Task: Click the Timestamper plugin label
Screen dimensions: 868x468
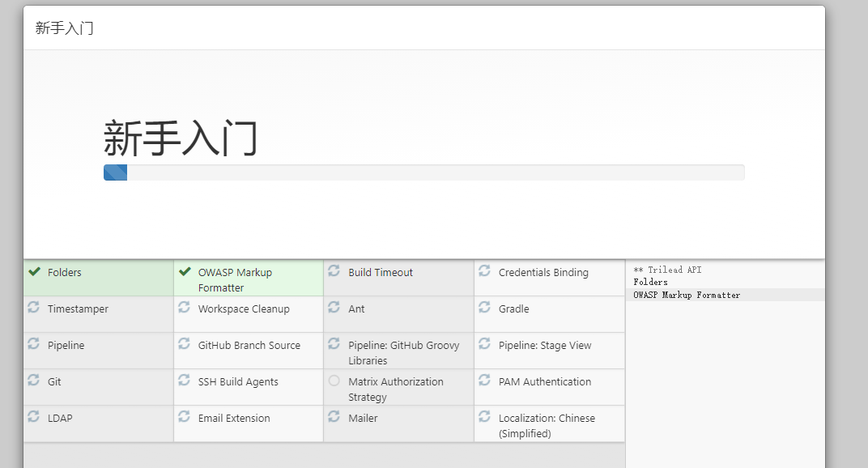Action: pyautogui.click(x=78, y=309)
